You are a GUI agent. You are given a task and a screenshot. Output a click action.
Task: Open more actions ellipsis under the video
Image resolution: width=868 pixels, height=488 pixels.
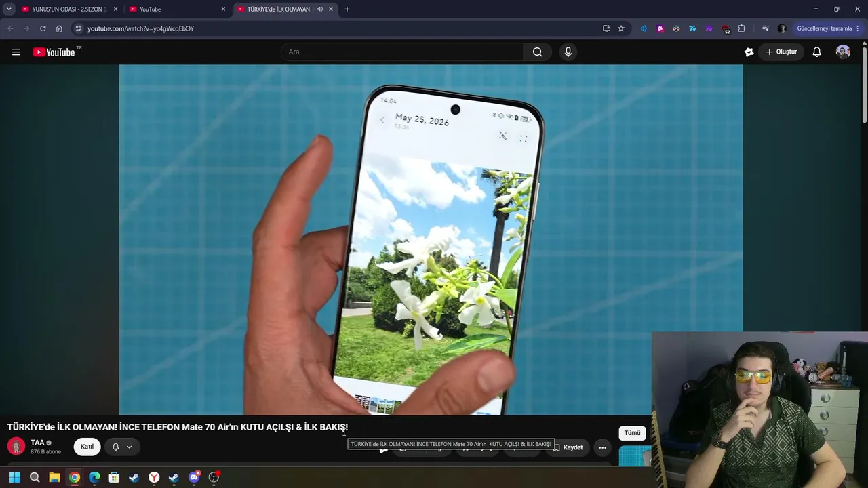pyautogui.click(x=602, y=447)
